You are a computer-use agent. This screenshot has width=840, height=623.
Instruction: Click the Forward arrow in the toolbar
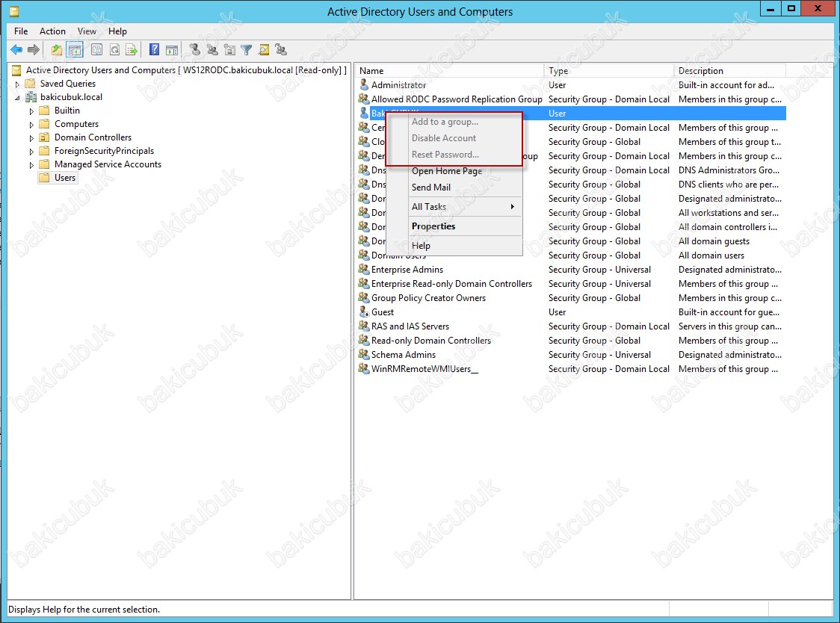(34, 50)
